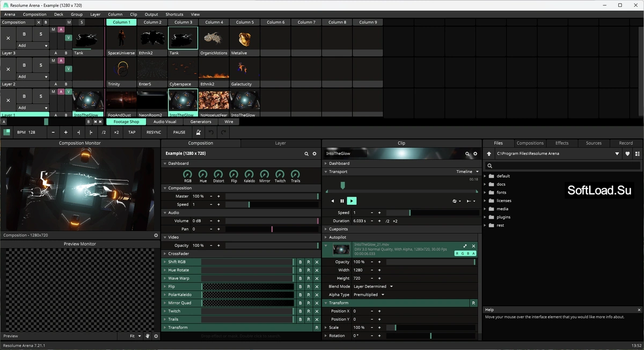Go up one folder in Files browser

(x=489, y=154)
